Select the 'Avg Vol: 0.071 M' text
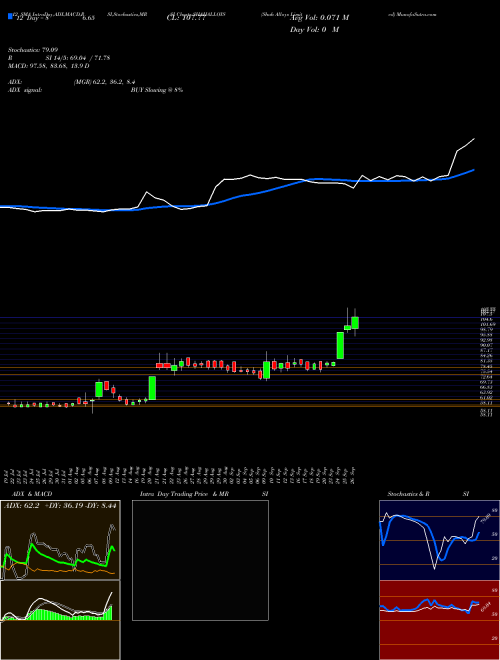 pyautogui.click(x=319, y=18)
